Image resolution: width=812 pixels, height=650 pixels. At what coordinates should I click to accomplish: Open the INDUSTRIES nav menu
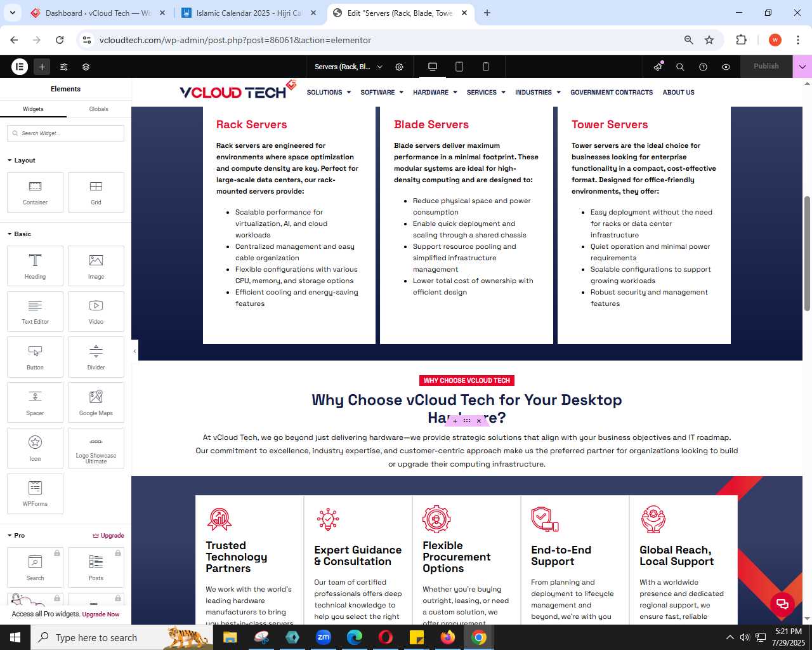click(x=538, y=93)
